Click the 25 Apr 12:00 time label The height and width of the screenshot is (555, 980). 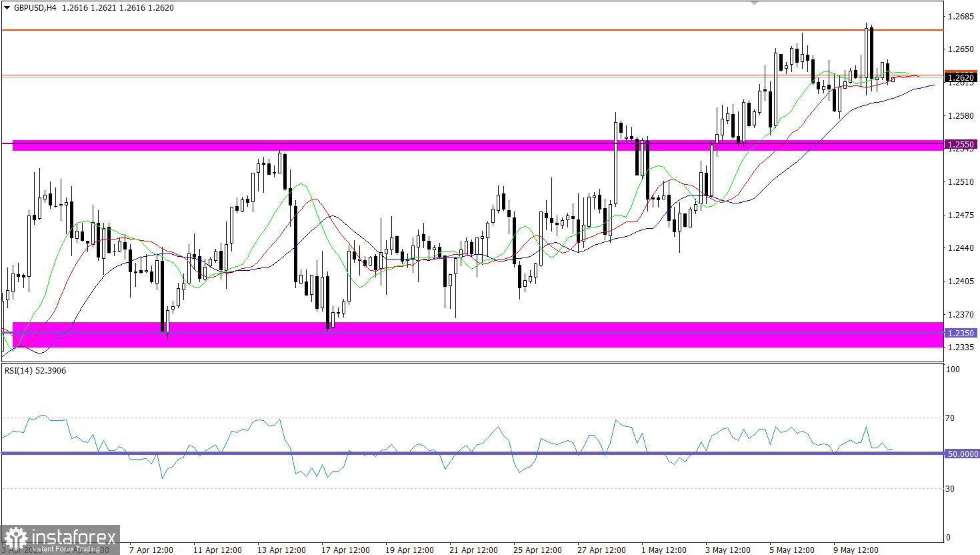[x=537, y=550]
